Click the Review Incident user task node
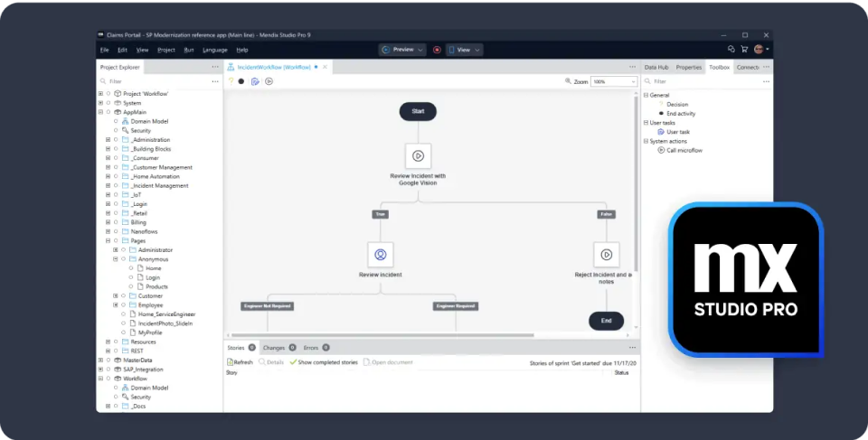This screenshot has height=440, width=868. click(x=381, y=255)
